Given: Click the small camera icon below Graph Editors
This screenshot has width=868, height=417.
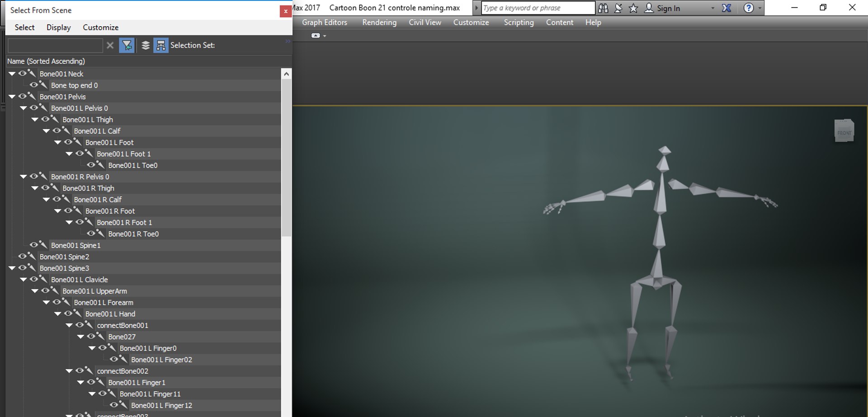Looking at the screenshot, I should click(316, 35).
